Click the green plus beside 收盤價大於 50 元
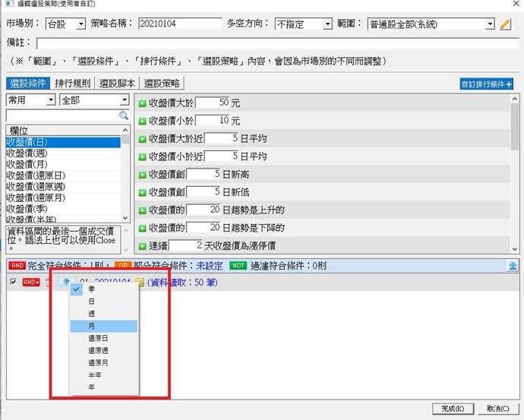 click(142, 102)
